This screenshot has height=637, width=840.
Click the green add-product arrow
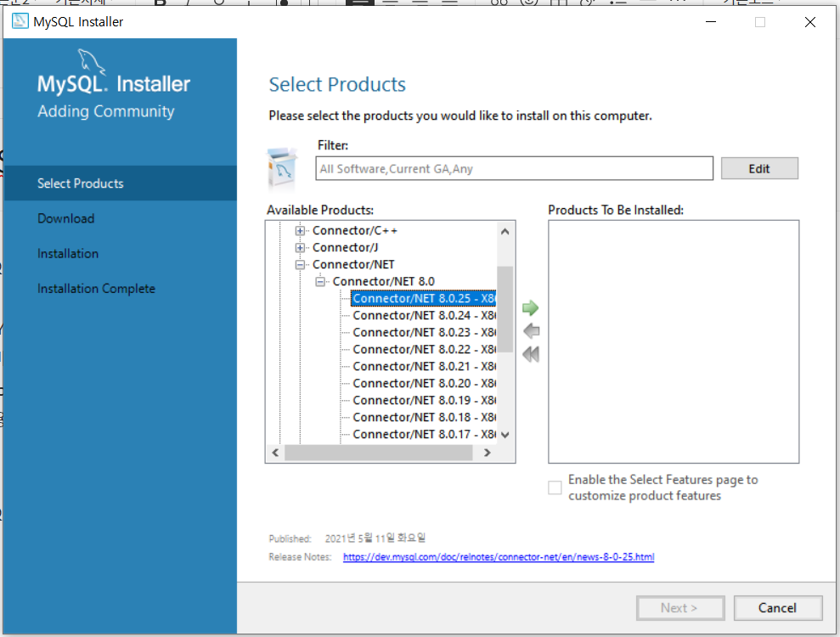point(530,307)
